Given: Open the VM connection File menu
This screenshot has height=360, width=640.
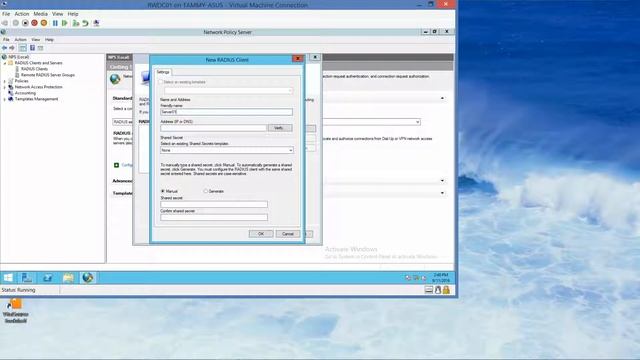Looking at the screenshot, I should 6,14.
